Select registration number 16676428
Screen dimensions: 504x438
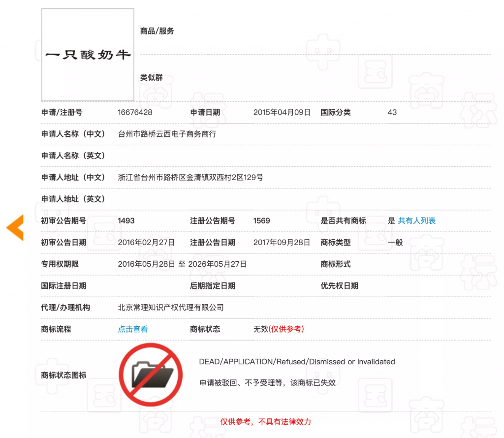(135, 113)
